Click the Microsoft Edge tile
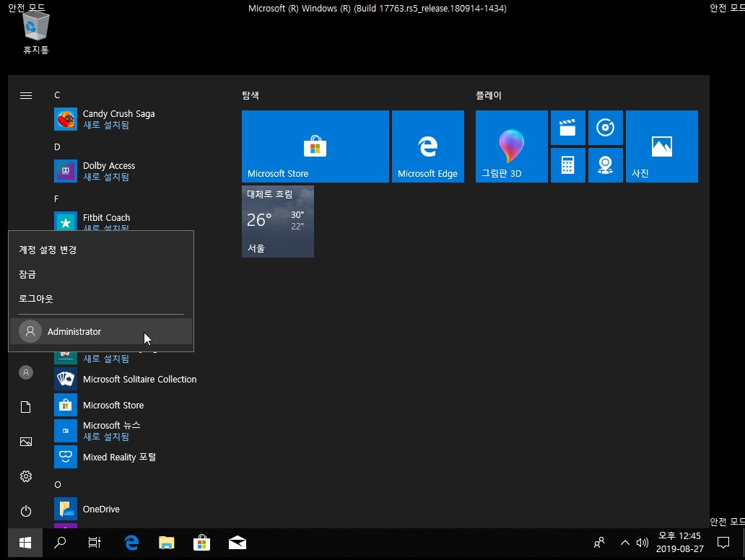This screenshot has width=745, height=560. 427,146
